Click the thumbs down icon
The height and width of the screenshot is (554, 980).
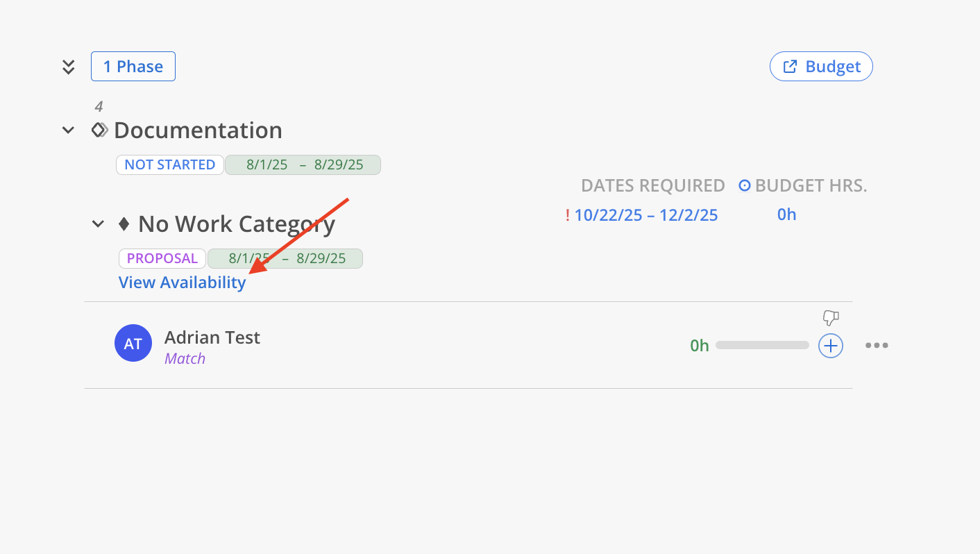click(x=831, y=318)
